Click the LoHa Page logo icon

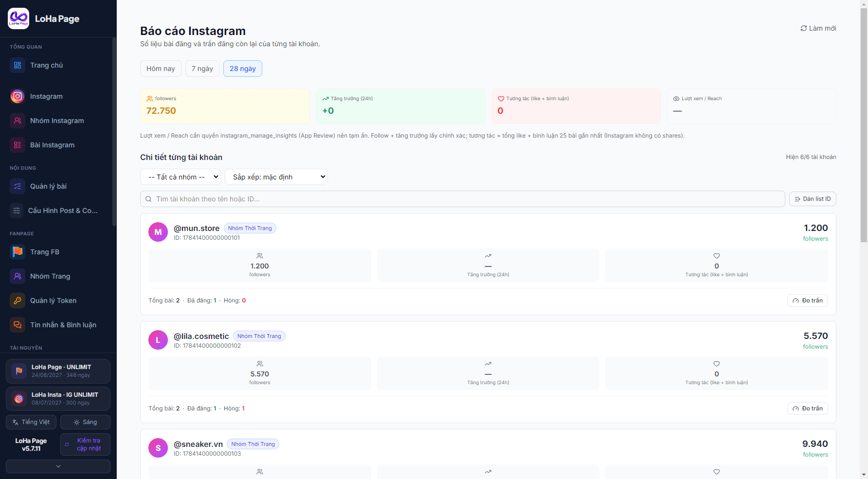18,18
